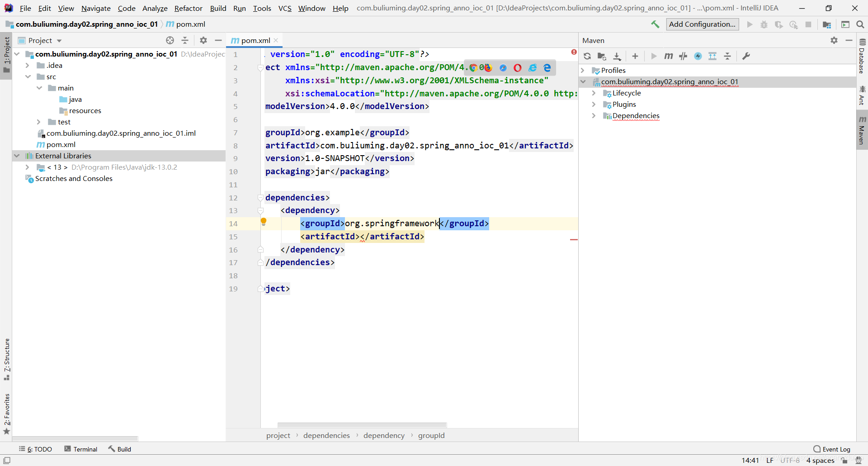Open the 6: TODO tool window
The image size is (868, 466).
(x=36, y=449)
